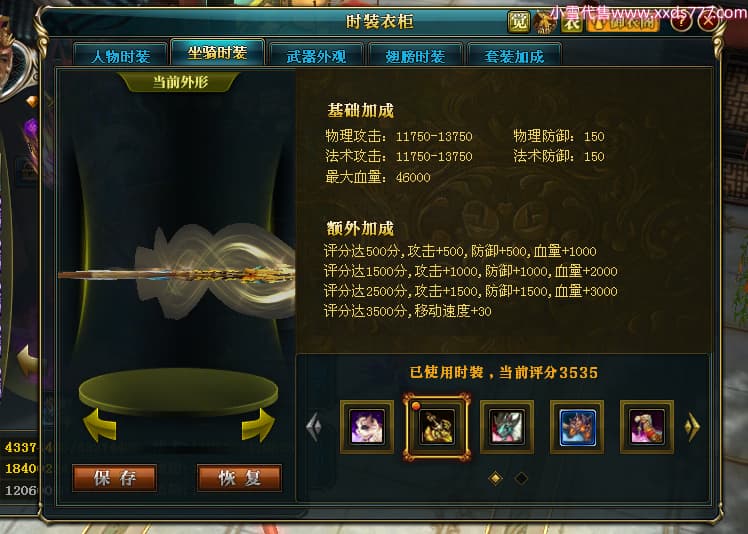Viewport: 748px width, 534px height.
Task: Go to previous costume page arrow
Action: click(314, 426)
